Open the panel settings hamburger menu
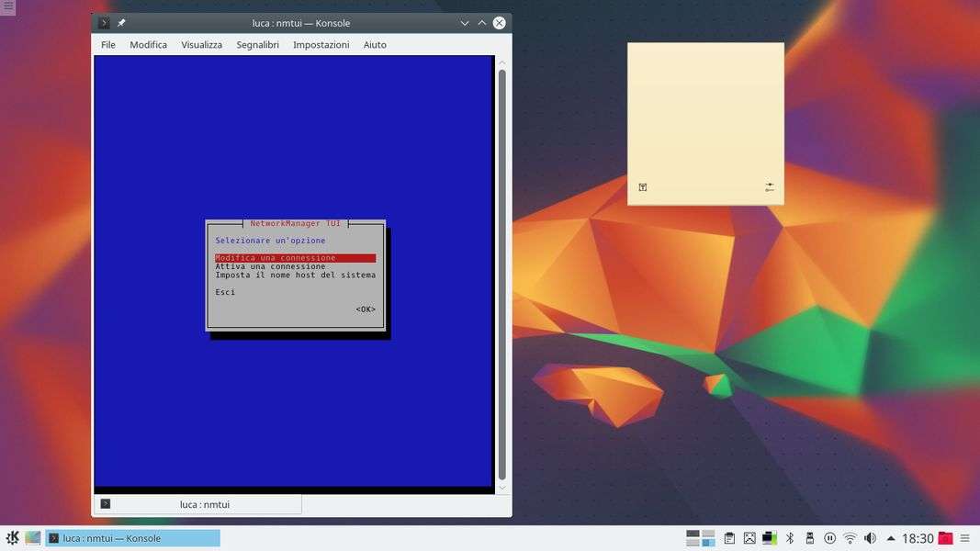 [x=965, y=538]
